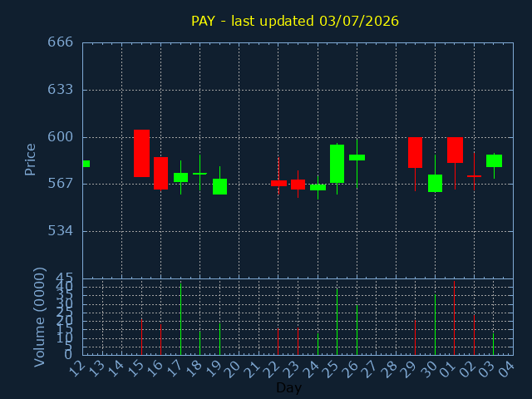
Task: Click the Day axis label
Action: pos(289,388)
